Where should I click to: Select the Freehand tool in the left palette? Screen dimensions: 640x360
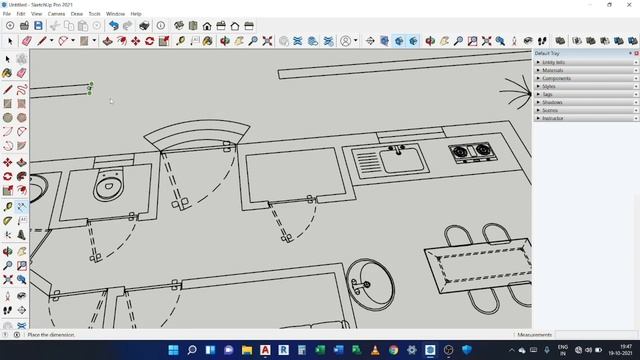22,89
